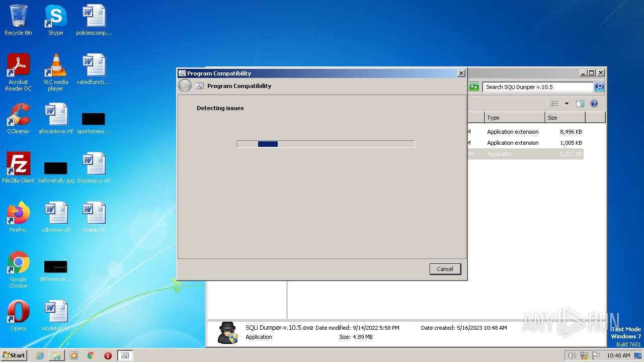Image resolution: width=644 pixels, height=362 pixels.
Task: Open the media player taskbar icon
Action: click(x=74, y=355)
